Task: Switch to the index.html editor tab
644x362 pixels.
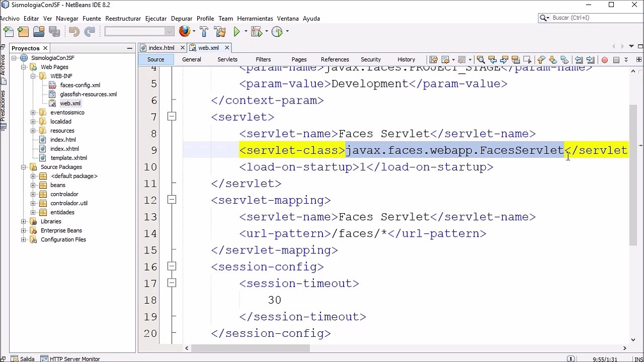Action: click(161, 48)
